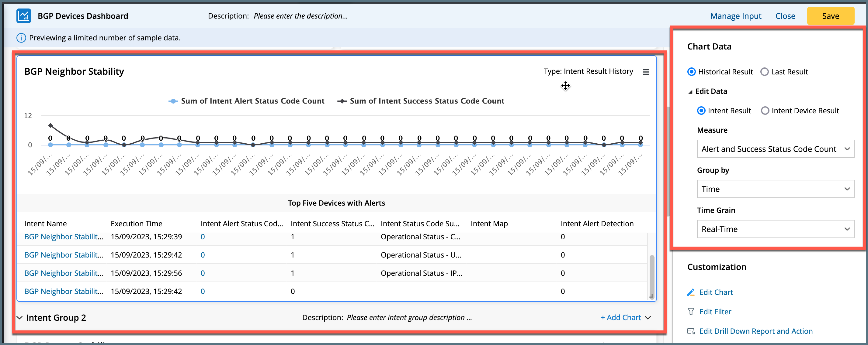The width and height of the screenshot is (868, 345).
Task: Select the Last Result radio button
Action: 764,72
